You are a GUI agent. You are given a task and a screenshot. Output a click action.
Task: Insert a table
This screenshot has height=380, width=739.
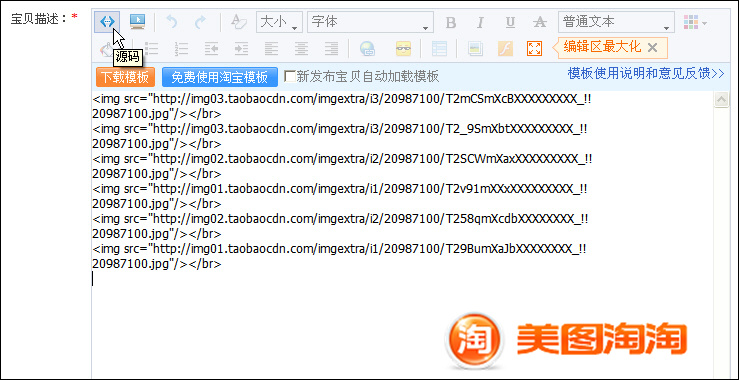[x=439, y=49]
